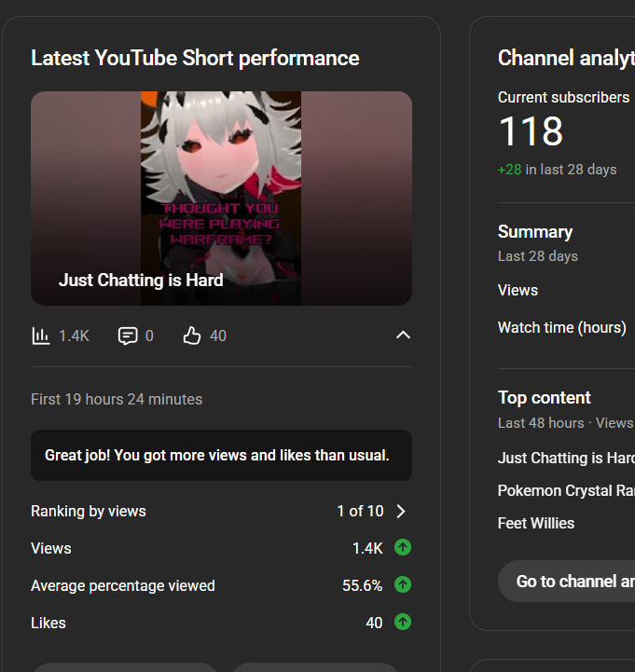Image resolution: width=635 pixels, height=672 pixels.
Task: Click 'Last 48 hours · Views' subtitle
Action: point(566,423)
